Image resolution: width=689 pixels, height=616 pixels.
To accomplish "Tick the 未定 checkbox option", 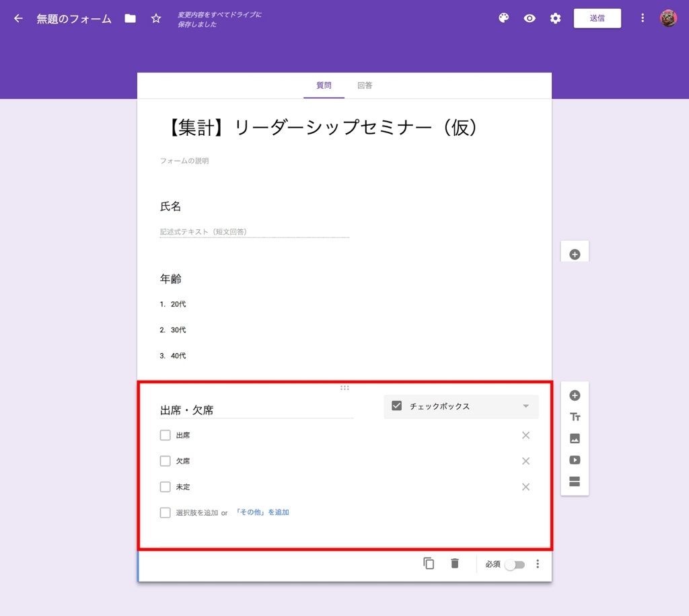I will coord(165,487).
